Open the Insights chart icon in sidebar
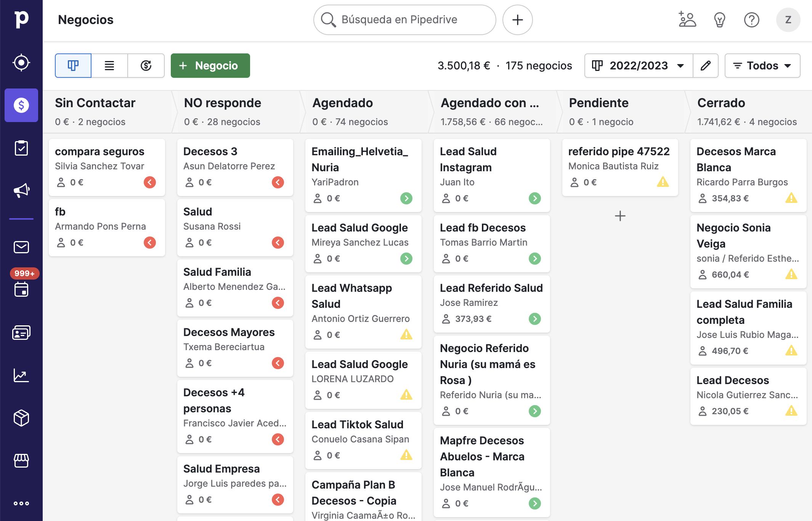This screenshot has height=521, width=812. [x=21, y=375]
